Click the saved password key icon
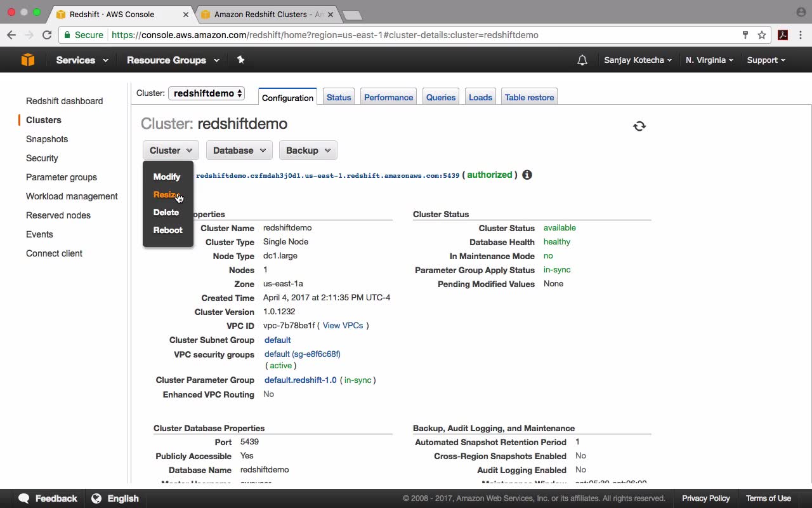812x508 pixels. [x=745, y=35]
